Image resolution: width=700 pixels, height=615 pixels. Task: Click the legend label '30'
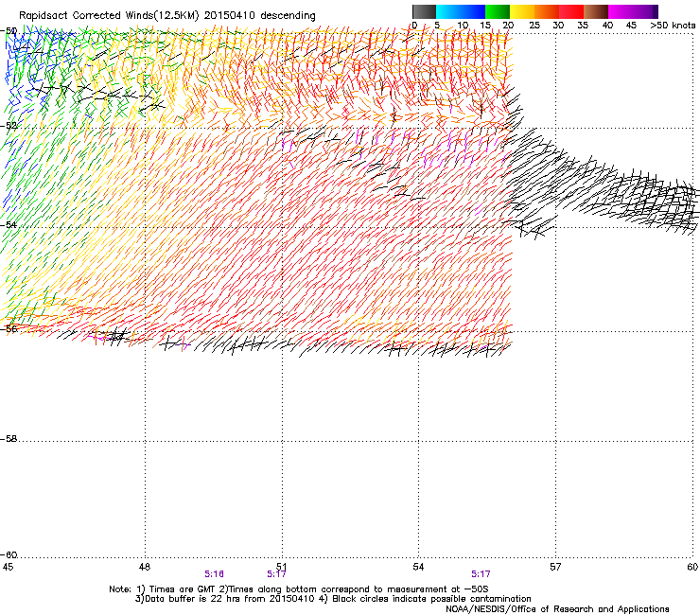(558, 26)
